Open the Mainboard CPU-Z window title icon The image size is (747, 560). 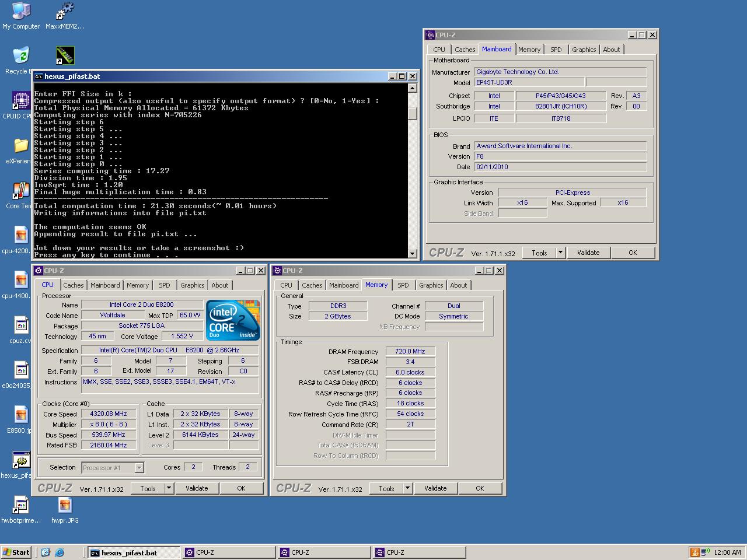430,35
